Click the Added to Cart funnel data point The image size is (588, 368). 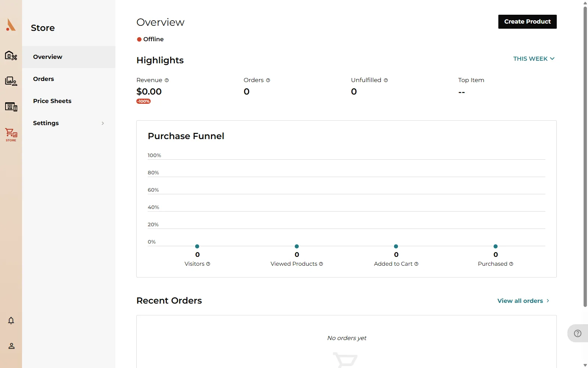(x=396, y=246)
